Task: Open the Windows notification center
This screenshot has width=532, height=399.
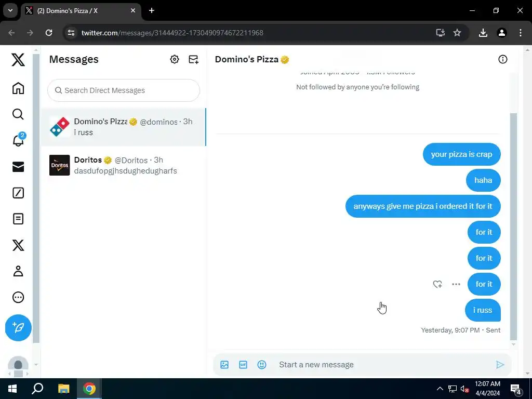Action: 516,389
